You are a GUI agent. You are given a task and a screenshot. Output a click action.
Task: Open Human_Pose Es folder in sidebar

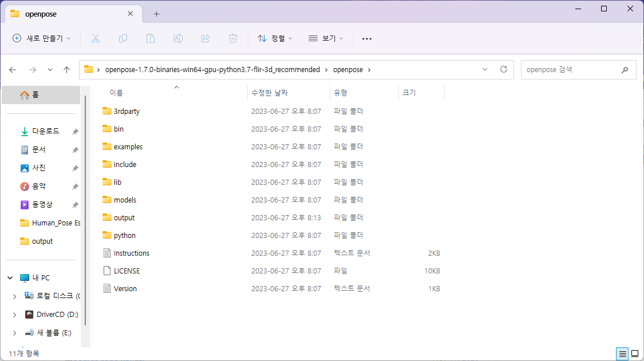[x=50, y=223]
